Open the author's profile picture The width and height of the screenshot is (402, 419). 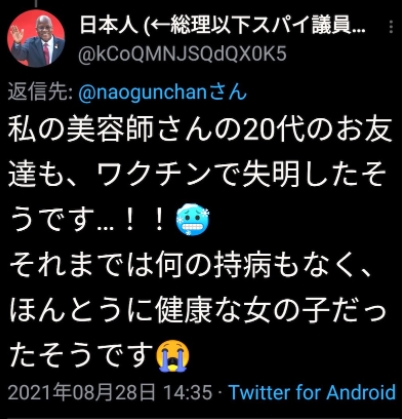point(36,39)
